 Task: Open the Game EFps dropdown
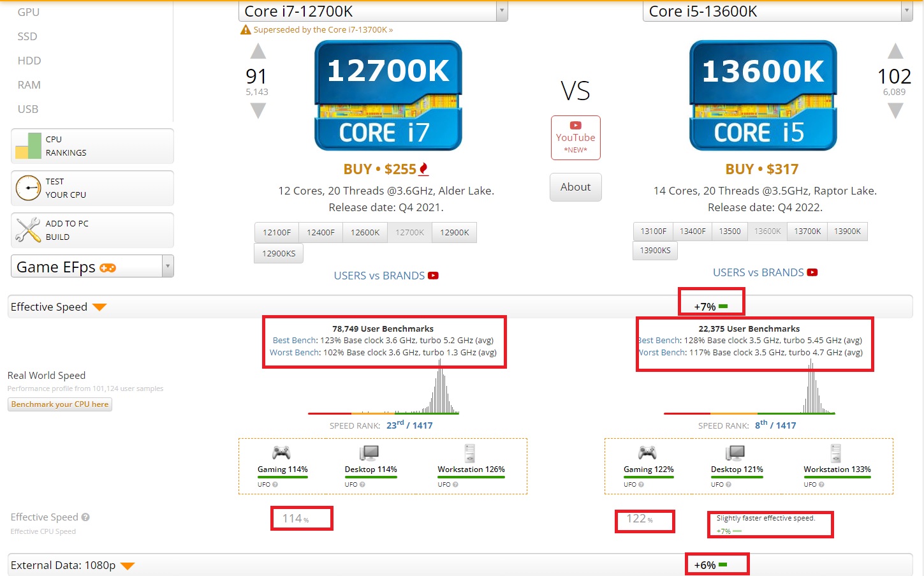(92, 267)
